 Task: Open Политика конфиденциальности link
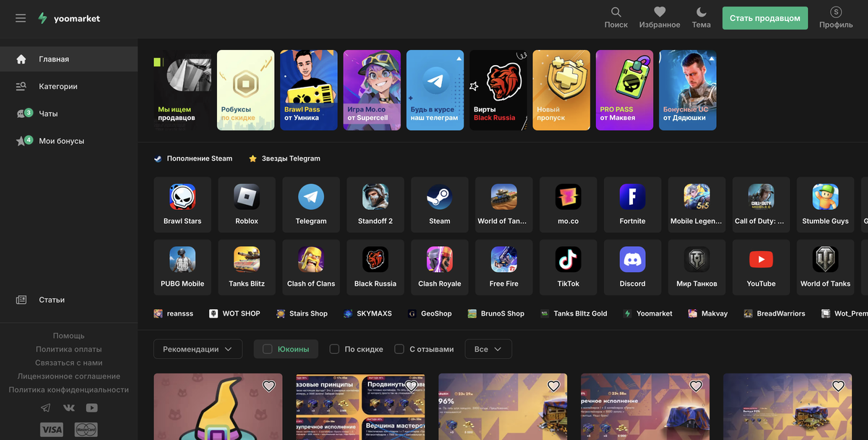tap(69, 389)
